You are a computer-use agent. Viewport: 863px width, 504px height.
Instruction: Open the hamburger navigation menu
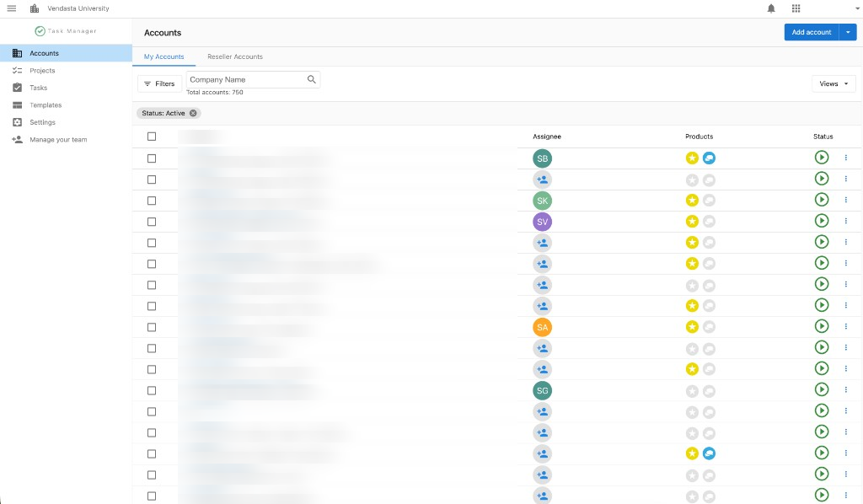point(11,8)
